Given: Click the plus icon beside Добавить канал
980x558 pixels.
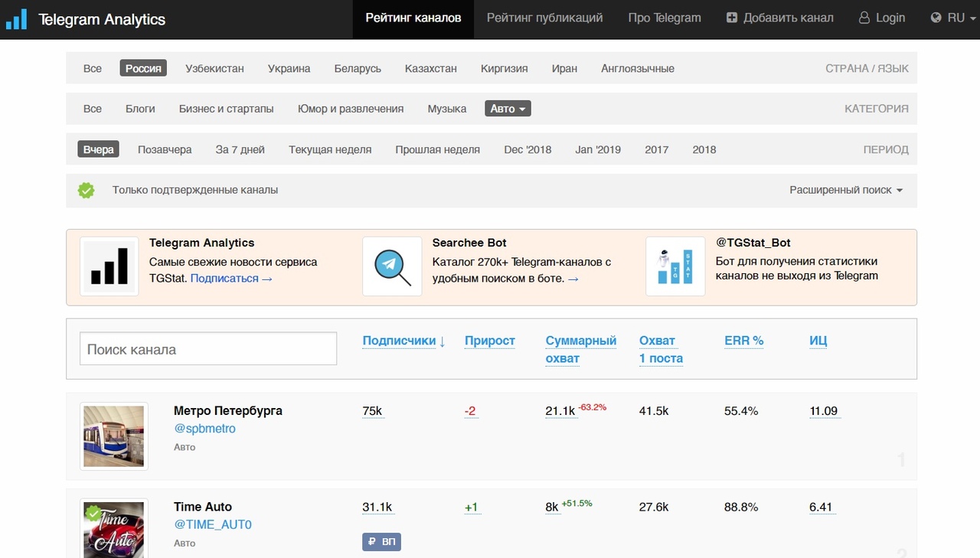Looking at the screenshot, I should [x=732, y=18].
